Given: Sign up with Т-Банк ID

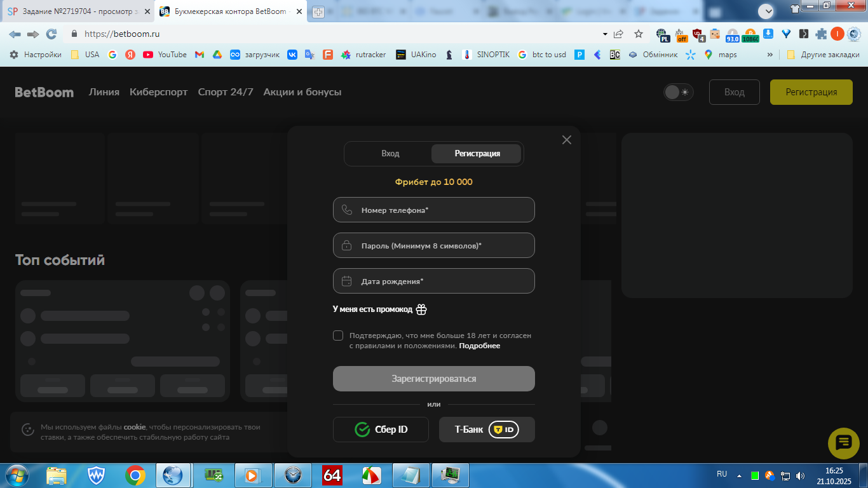Looking at the screenshot, I should [x=487, y=430].
